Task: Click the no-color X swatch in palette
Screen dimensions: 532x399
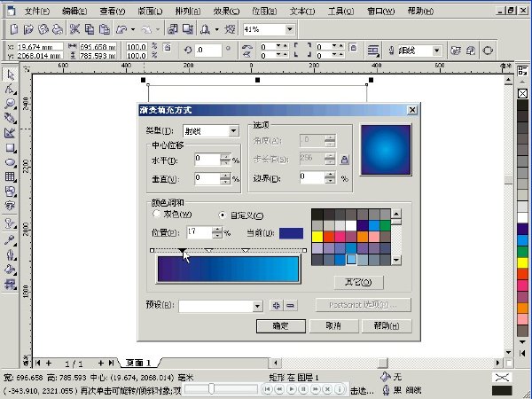Action: tap(522, 93)
